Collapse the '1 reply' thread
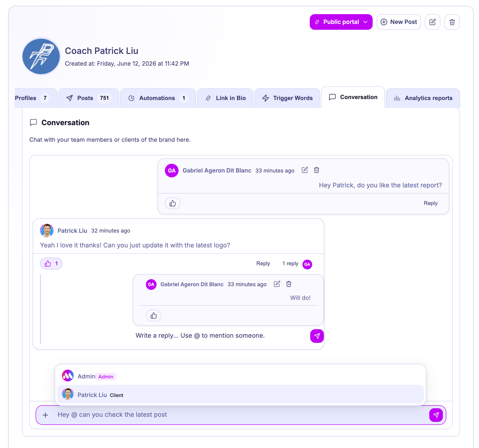Viewport: 479px width, 448px height. click(x=290, y=264)
